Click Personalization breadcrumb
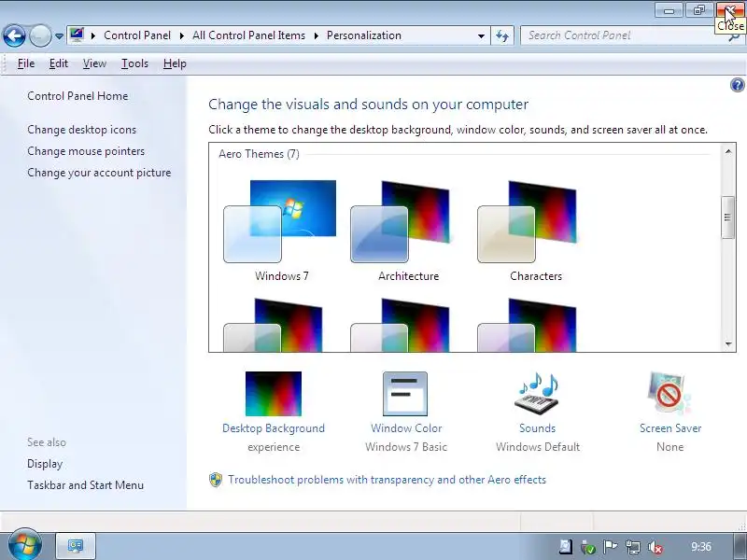 coord(364,35)
